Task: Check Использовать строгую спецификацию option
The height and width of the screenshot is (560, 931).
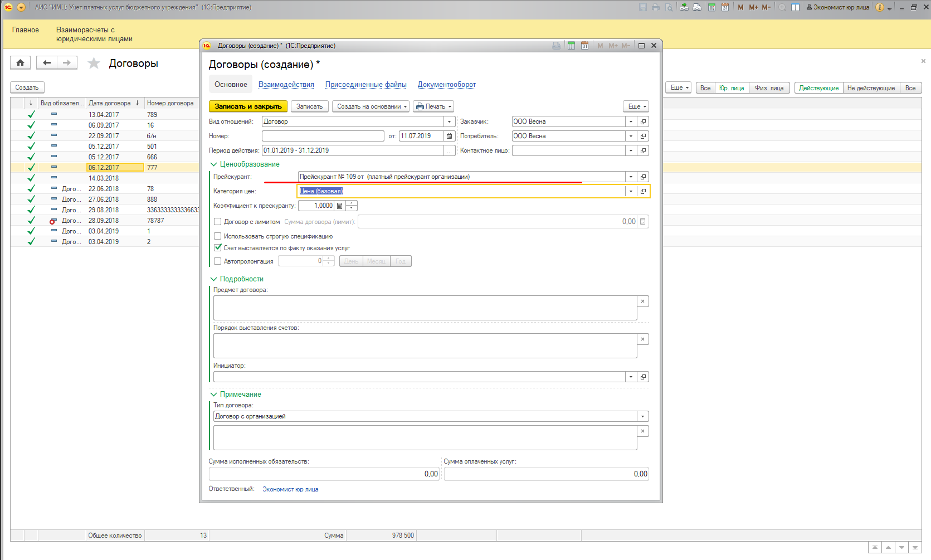Action: tap(218, 236)
